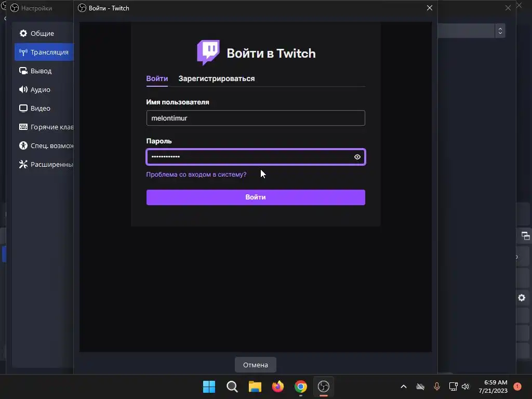
Task: Open the clock and date panel
Action: click(493, 387)
